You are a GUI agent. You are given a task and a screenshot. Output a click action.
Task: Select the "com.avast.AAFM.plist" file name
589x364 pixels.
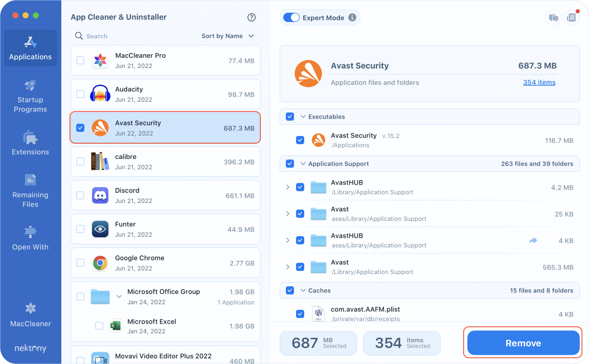[x=365, y=309]
